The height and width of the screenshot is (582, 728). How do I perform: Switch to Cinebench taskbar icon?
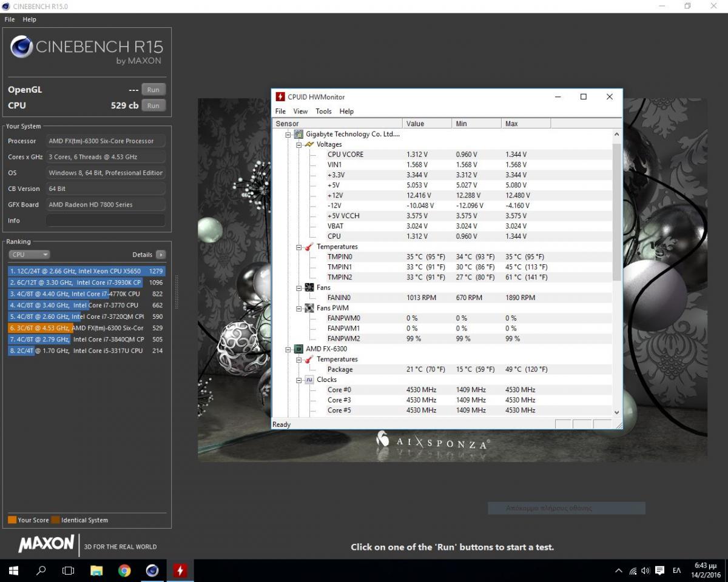[152, 570]
